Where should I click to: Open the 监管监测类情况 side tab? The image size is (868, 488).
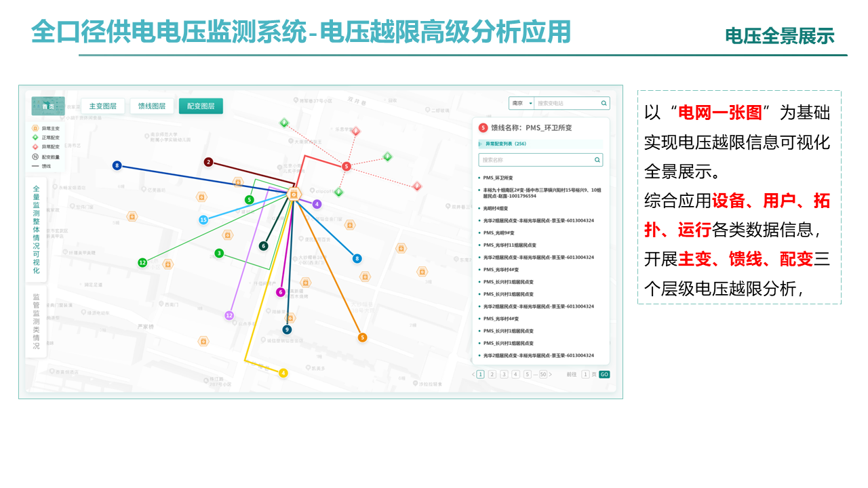[x=37, y=321]
